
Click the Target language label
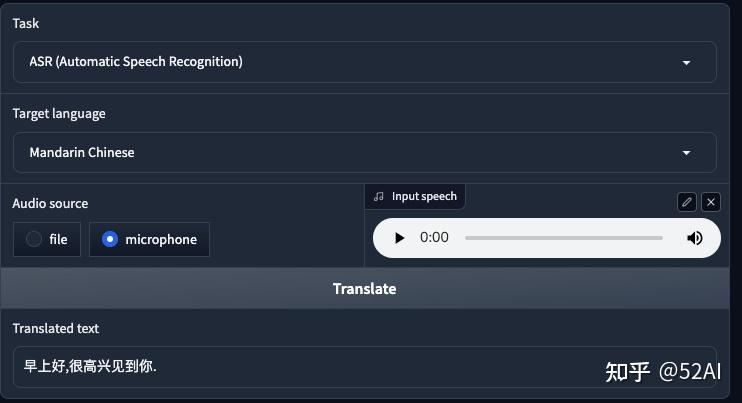pos(59,113)
